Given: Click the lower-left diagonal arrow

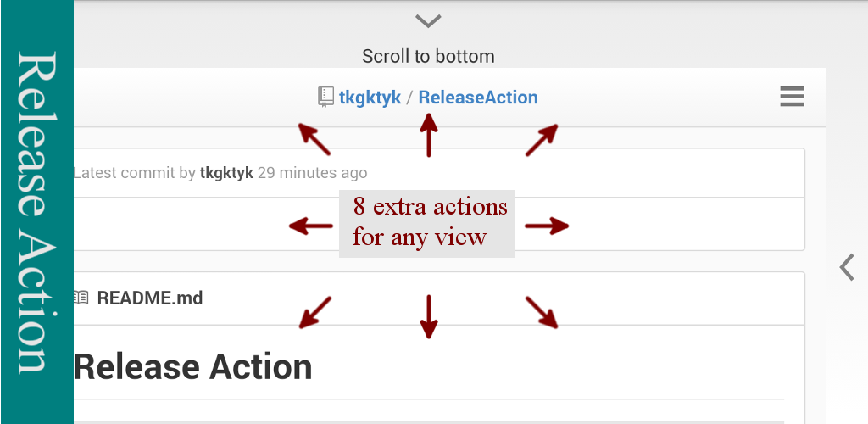Looking at the screenshot, I should [314, 311].
